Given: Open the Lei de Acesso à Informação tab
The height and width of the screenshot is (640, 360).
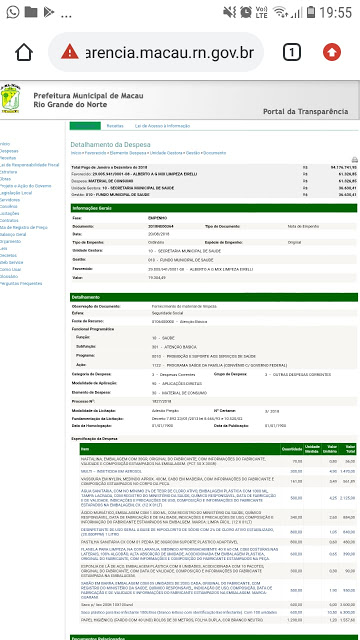Looking at the screenshot, I should click(x=162, y=126).
